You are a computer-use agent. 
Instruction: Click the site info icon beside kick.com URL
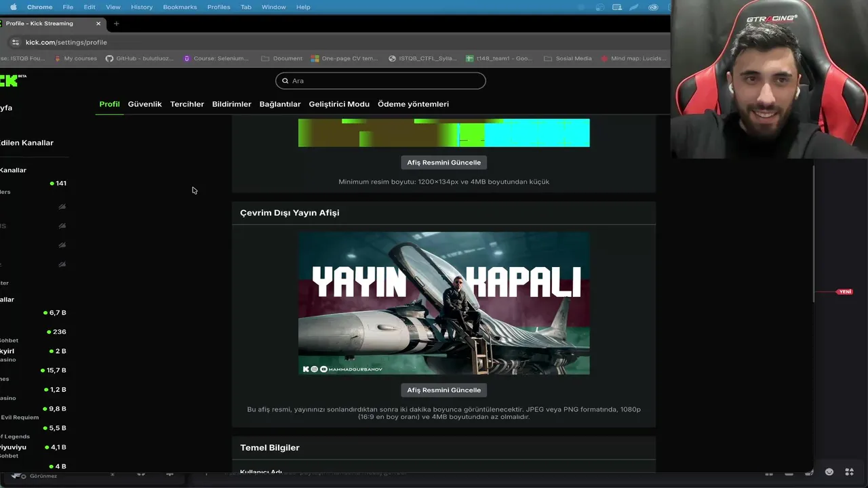[14, 42]
